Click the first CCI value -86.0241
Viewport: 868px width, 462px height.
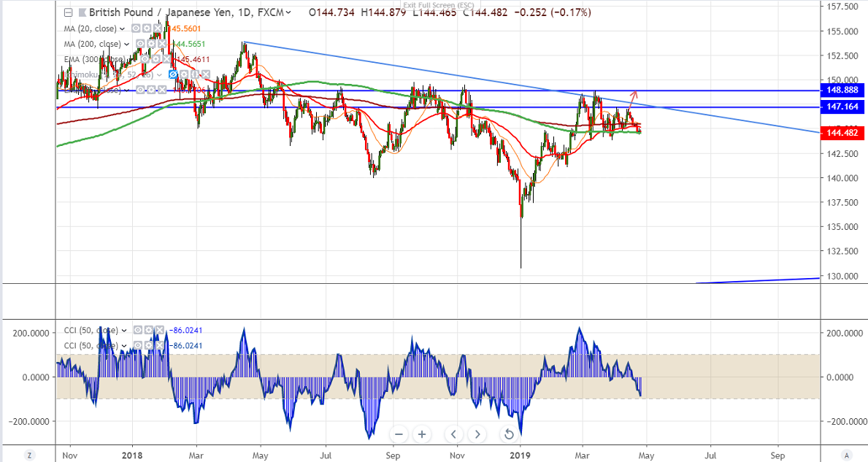point(185,331)
